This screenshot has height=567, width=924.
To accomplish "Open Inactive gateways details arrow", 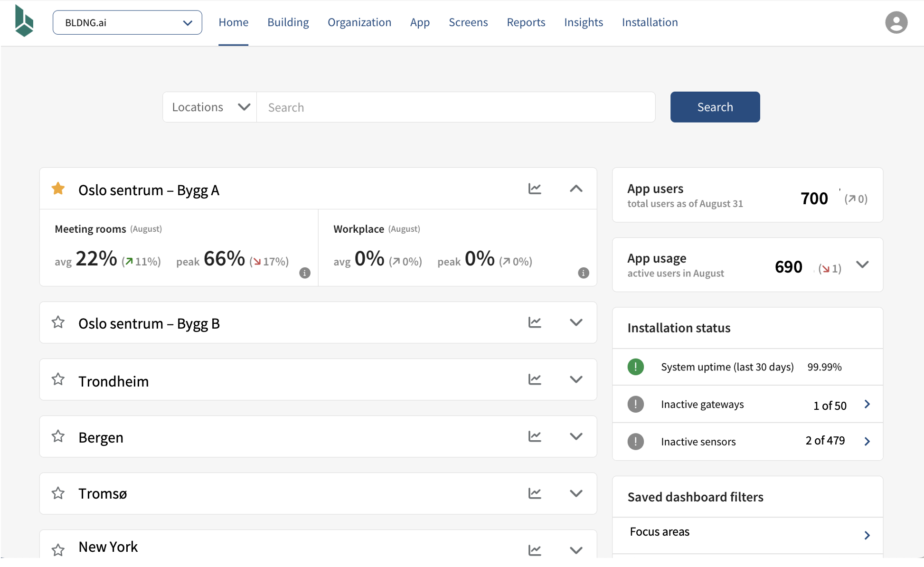I will click(x=867, y=404).
